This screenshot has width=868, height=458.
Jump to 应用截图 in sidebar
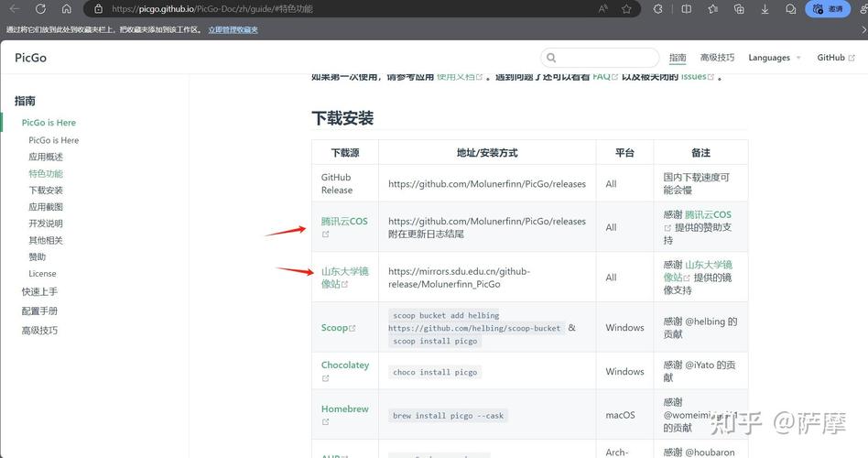46,207
